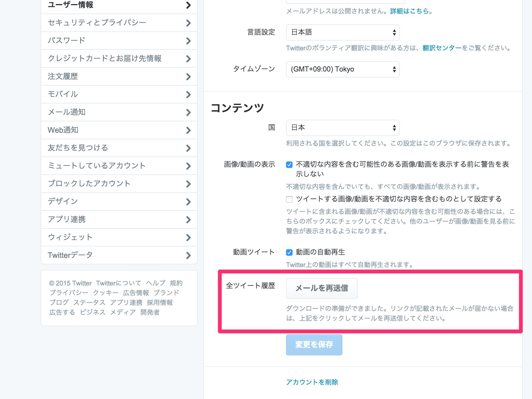Click 広告情報 footer link

(136, 293)
